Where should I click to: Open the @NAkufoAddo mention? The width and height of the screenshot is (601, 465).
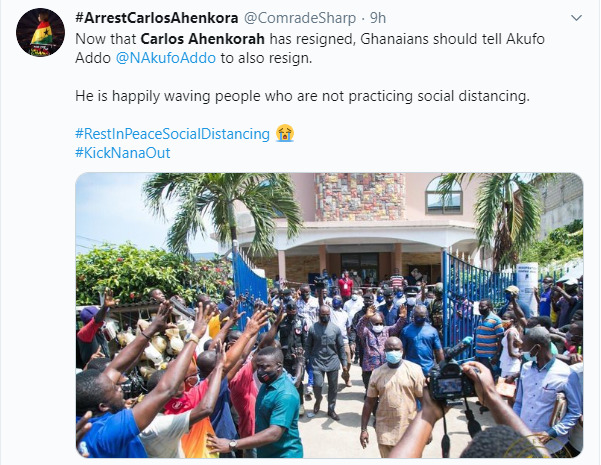pyautogui.click(x=166, y=58)
